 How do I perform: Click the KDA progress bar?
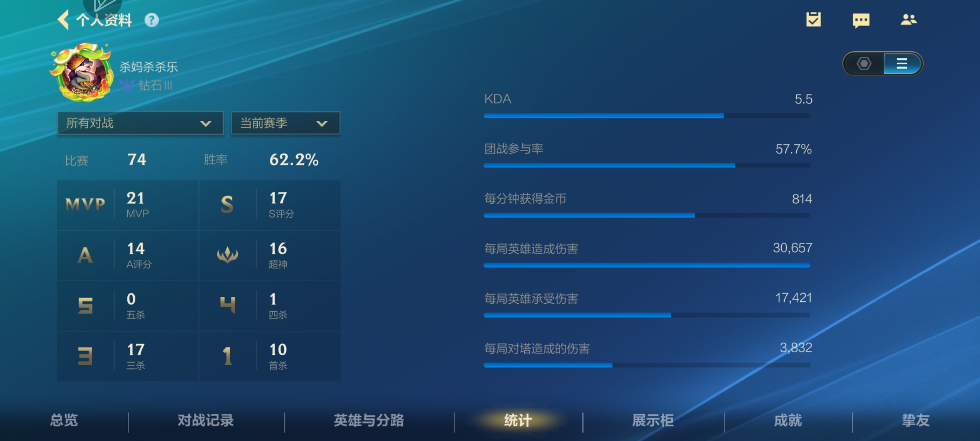pos(647,116)
